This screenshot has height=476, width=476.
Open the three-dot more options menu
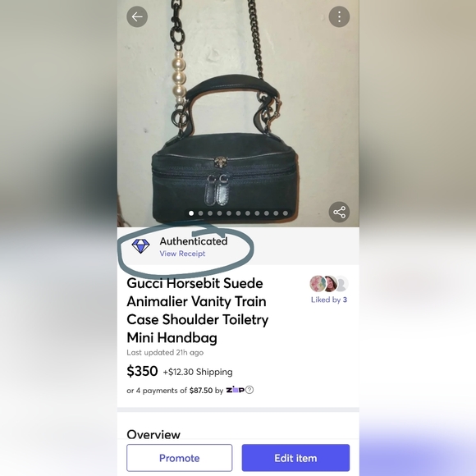[339, 16]
